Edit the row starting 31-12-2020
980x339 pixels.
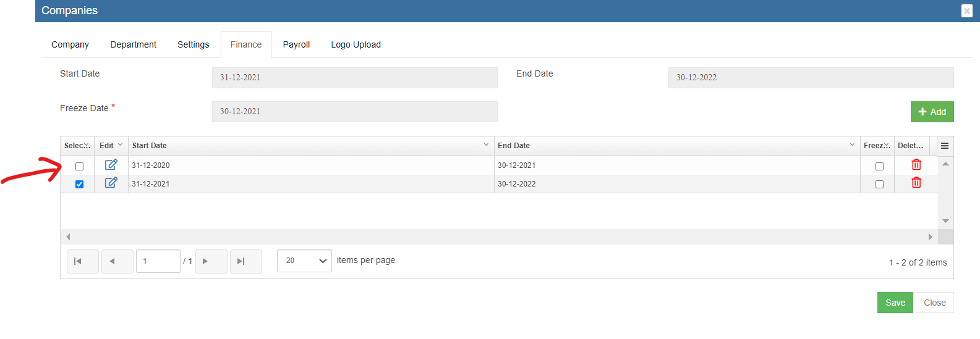[x=111, y=165]
